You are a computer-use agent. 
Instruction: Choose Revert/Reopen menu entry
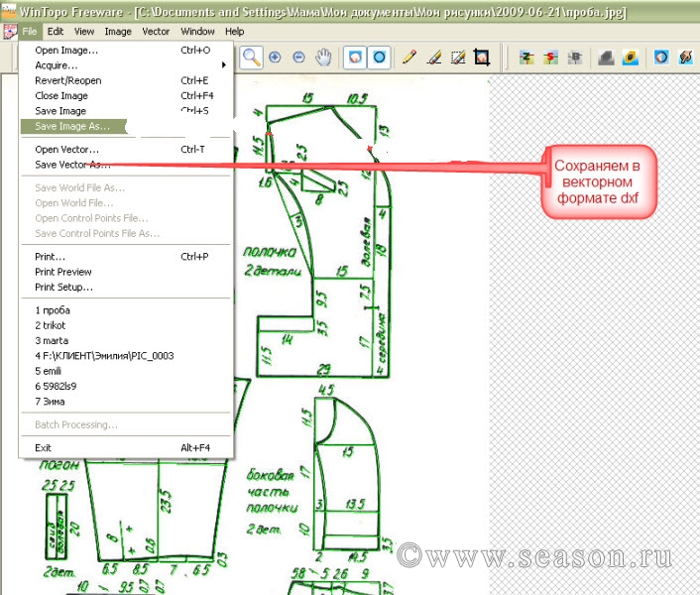(126, 80)
